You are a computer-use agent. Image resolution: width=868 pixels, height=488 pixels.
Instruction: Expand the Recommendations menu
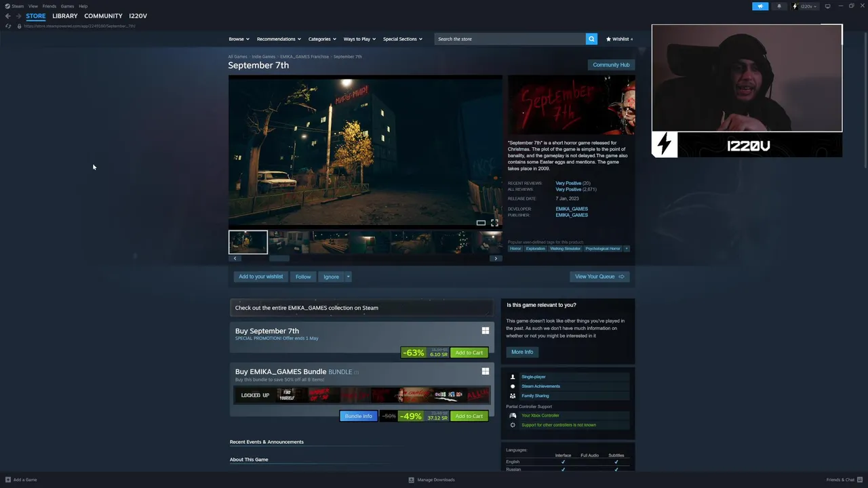coord(279,39)
